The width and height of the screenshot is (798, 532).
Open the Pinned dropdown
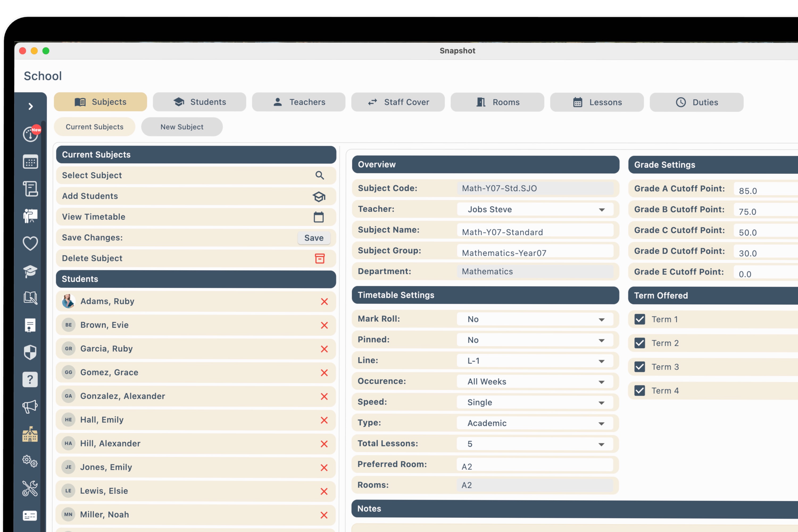pyautogui.click(x=535, y=340)
